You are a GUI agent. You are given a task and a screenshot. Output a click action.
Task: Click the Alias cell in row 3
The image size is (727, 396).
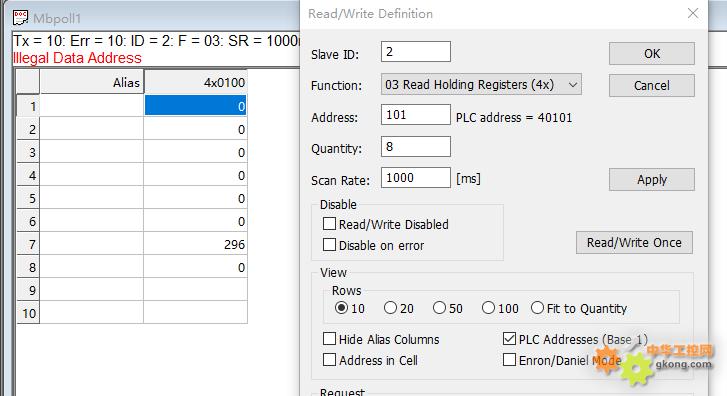tap(92, 153)
